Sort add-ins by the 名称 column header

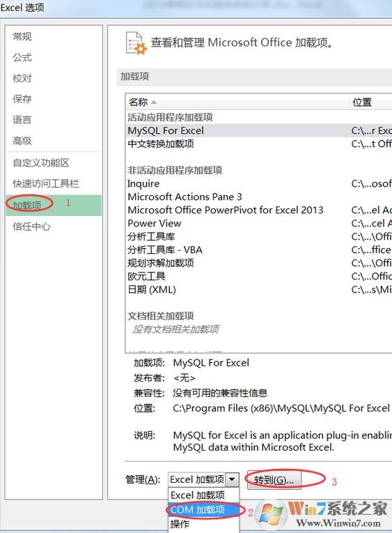(237, 102)
